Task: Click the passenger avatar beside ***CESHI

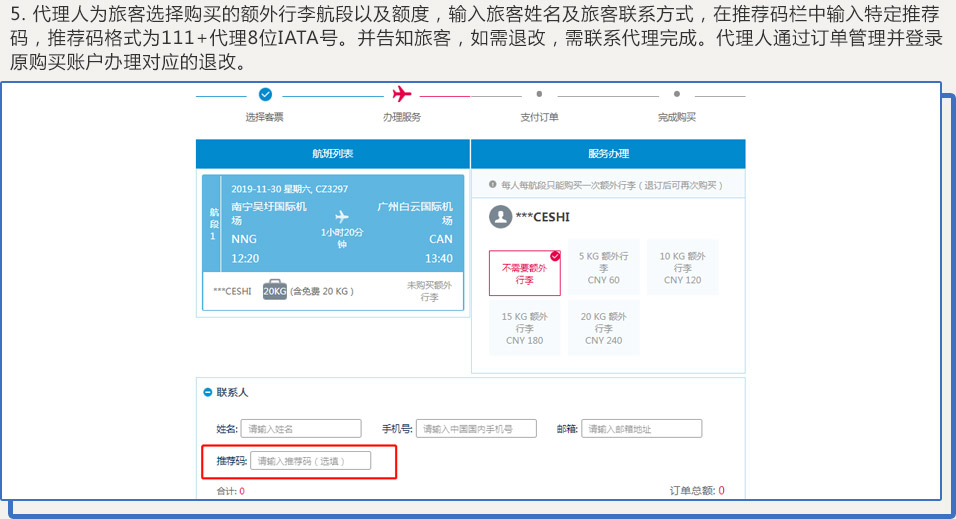Action: tap(500, 217)
